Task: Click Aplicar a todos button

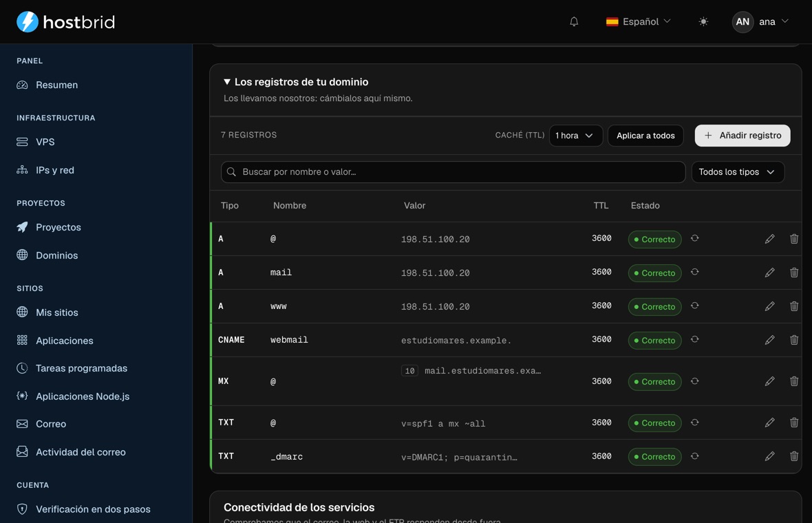Action: click(x=645, y=136)
